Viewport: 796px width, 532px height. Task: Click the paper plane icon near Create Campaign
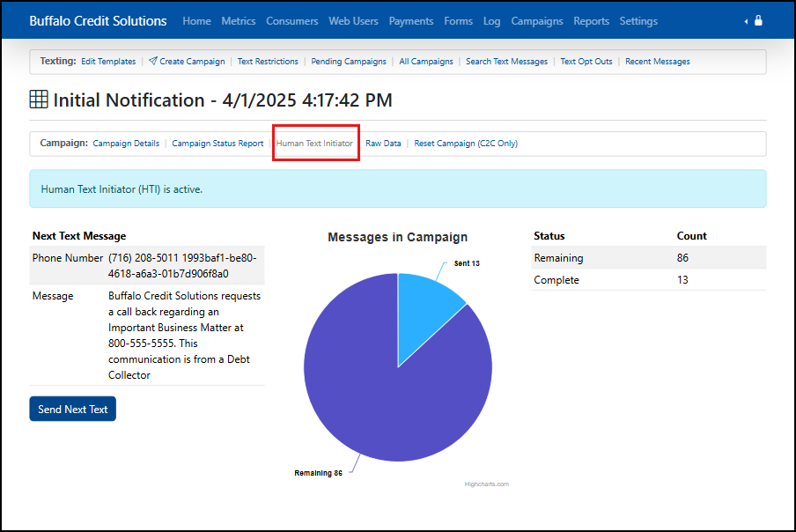coord(153,61)
